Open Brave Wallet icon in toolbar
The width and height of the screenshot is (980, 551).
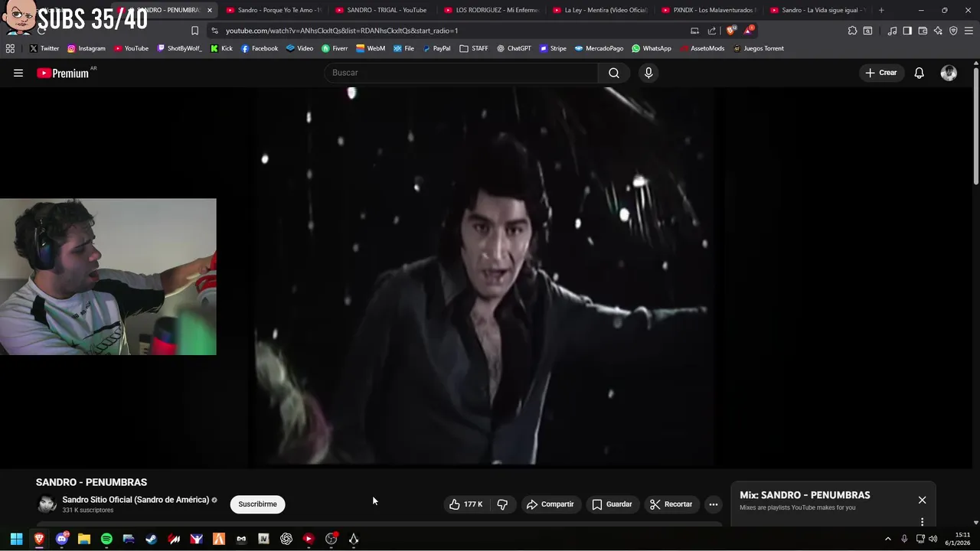923,31
